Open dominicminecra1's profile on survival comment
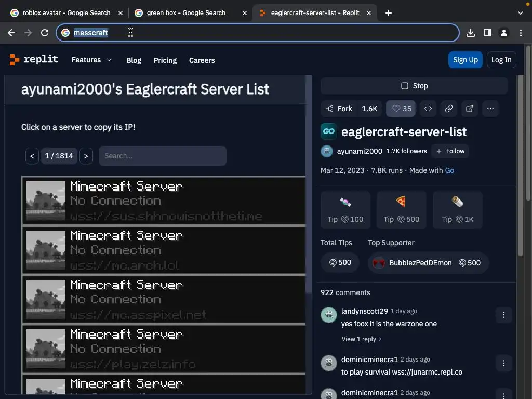The height and width of the screenshot is (399, 532). click(369, 360)
